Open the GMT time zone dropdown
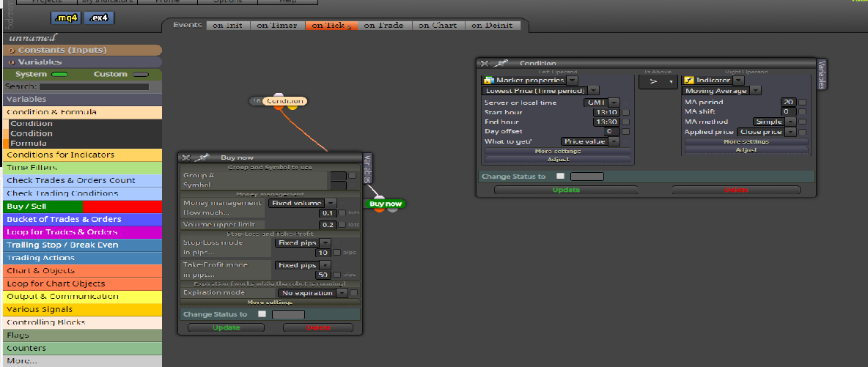 (x=614, y=103)
